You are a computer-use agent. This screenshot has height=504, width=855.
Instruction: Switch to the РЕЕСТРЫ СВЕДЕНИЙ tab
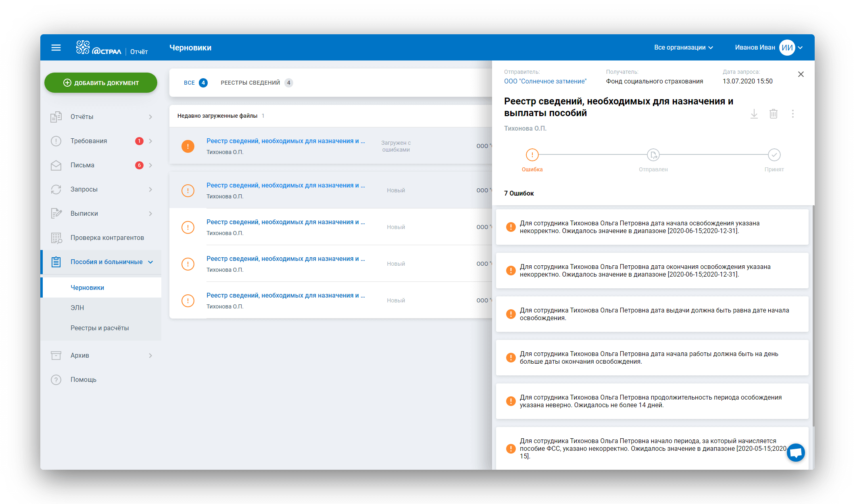coord(256,83)
